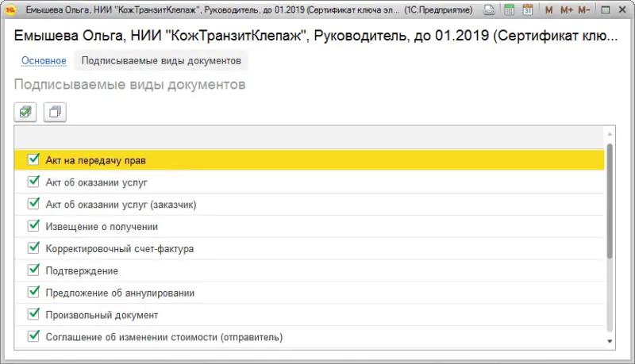Uncheck 'Извещение о получении' checkbox
The width and height of the screenshot is (635, 364).
33,226
